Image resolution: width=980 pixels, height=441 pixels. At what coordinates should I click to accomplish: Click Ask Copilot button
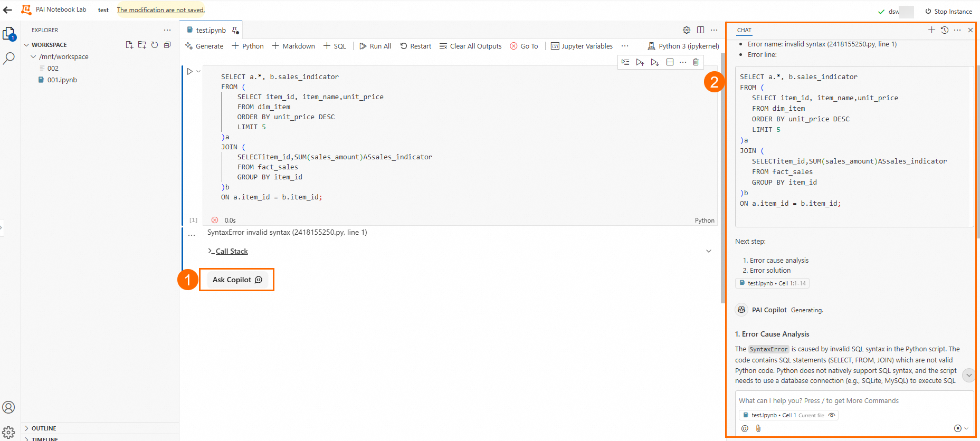[x=237, y=280]
